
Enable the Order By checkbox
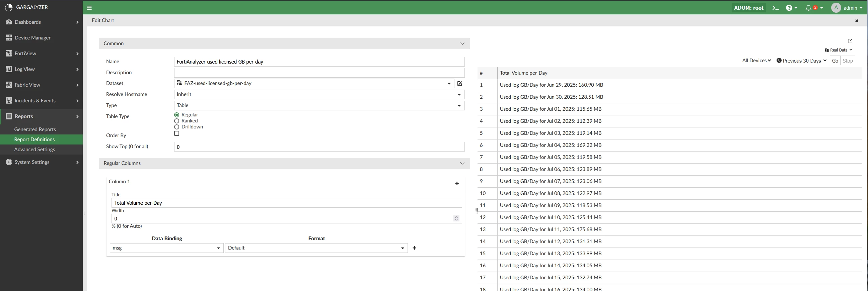click(x=176, y=133)
